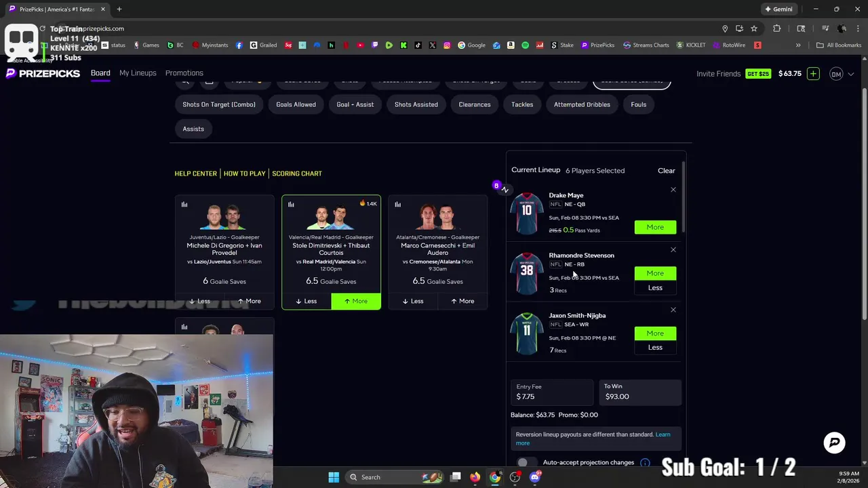Screen dimensions: 868x488
Task: Click the purple B trend badge
Action: click(x=496, y=186)
